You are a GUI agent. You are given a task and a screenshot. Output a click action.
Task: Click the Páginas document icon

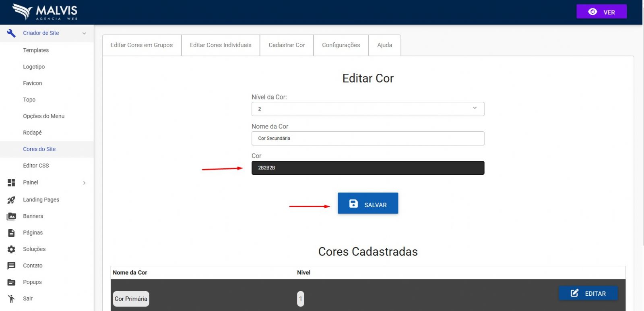coord(11,233)
